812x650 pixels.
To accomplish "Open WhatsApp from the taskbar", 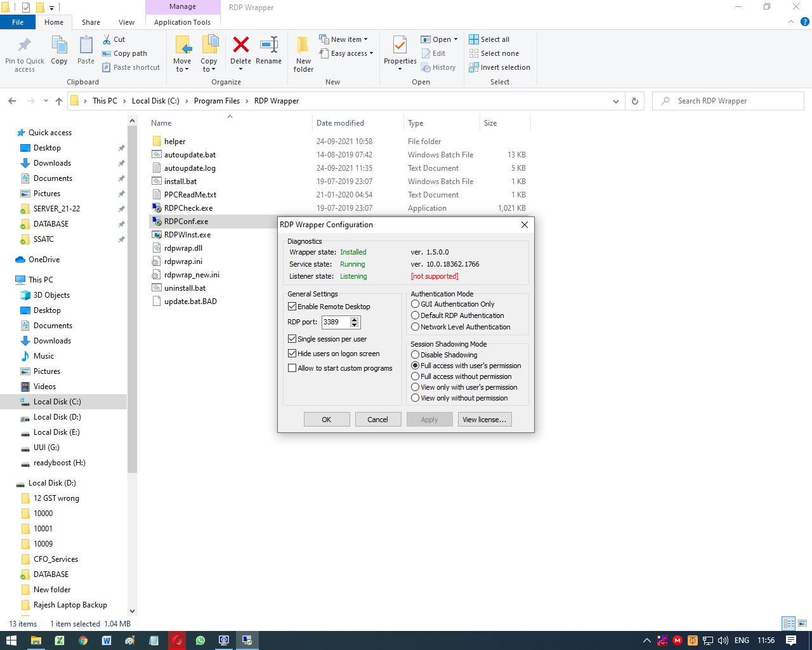I will point(200,640).
